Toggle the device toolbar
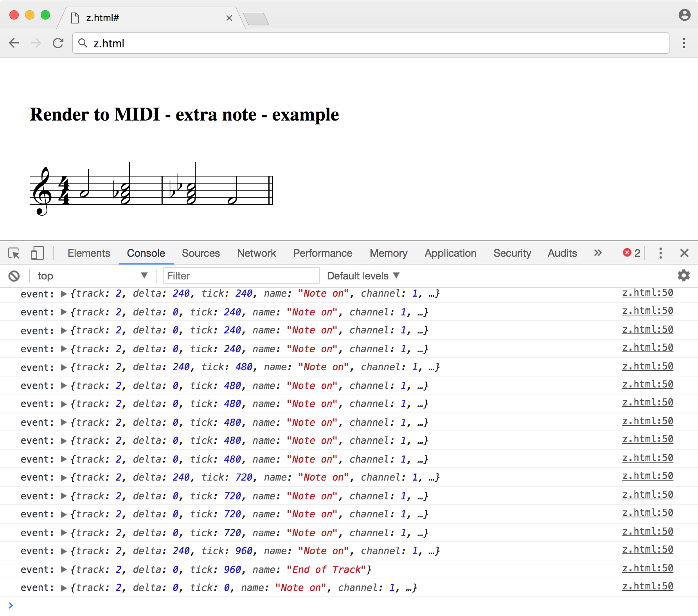Viewport: 698px width, 616px height. click(37, 253)
